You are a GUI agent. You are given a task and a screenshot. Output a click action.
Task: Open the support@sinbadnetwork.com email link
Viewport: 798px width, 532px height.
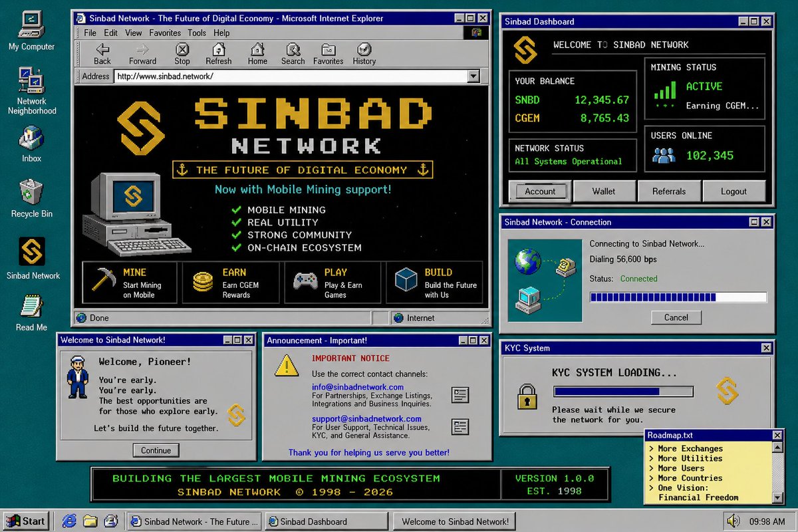pyautogui.click(x=366, y=419)
